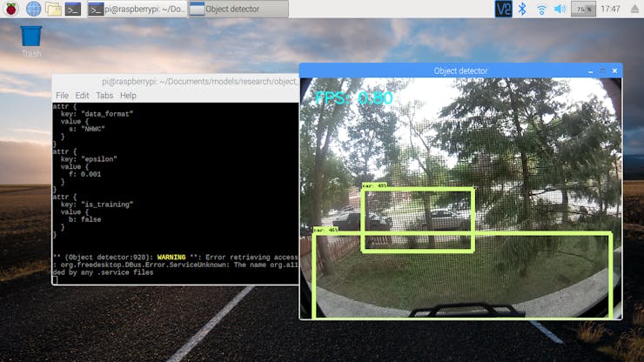
Task: Click the Object detector window title bar
Action: [461, 70]
